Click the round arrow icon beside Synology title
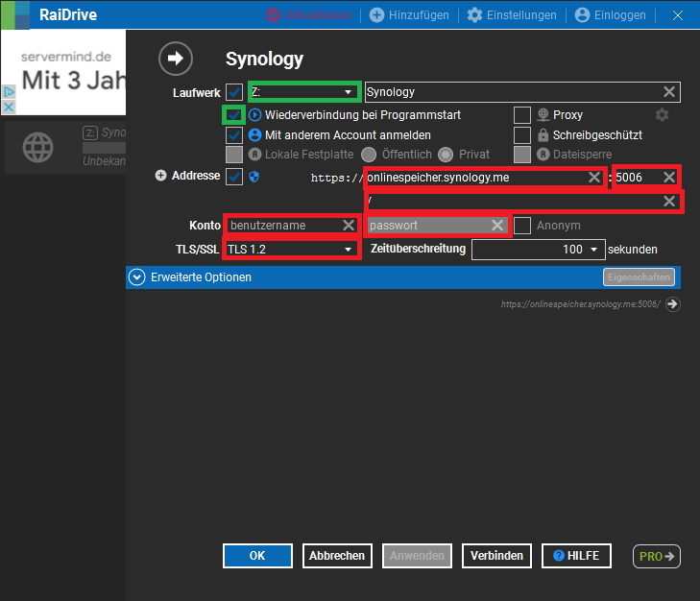The height and width of the screenshot is (601, 700). tap(176, 59)
